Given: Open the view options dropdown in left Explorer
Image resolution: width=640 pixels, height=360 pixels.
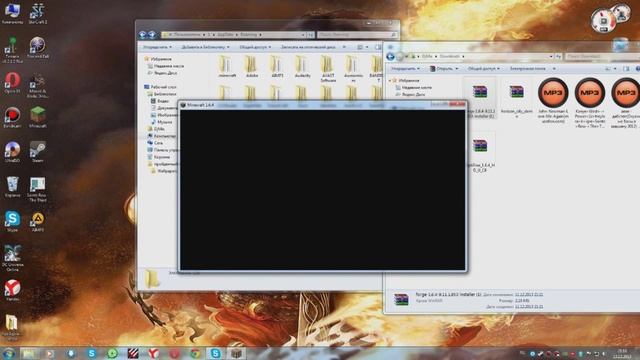Looking at the screenshot, I should click(x=367, y=47).
